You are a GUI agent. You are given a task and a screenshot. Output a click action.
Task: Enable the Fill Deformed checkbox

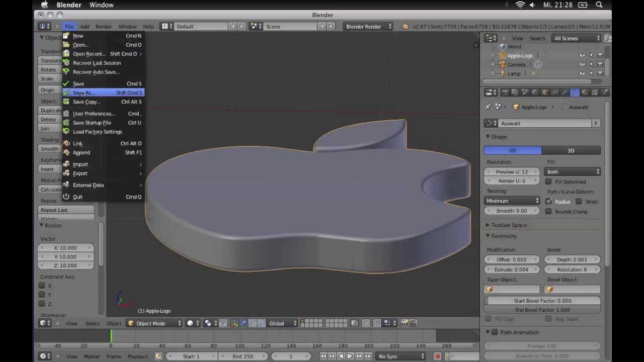tap(548, 182)
